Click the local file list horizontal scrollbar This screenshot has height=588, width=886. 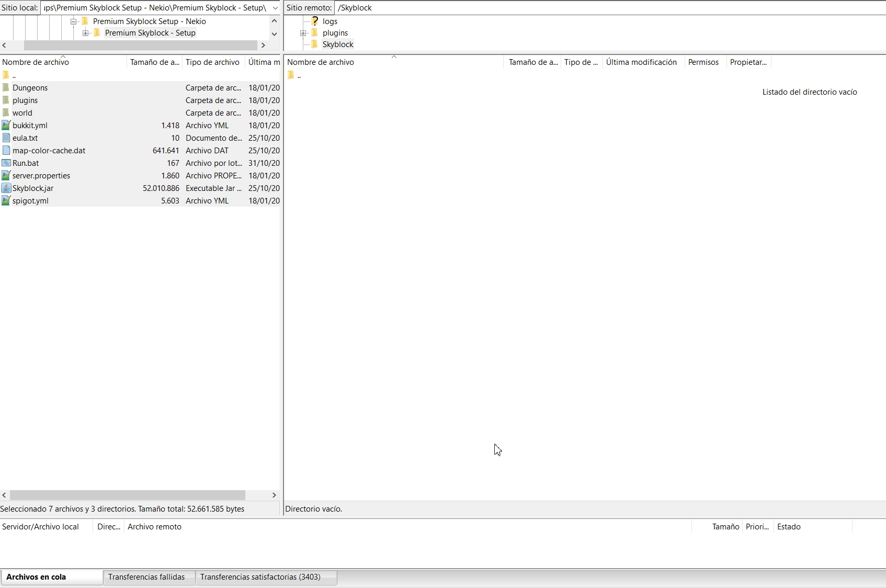(x=128, y=495)
